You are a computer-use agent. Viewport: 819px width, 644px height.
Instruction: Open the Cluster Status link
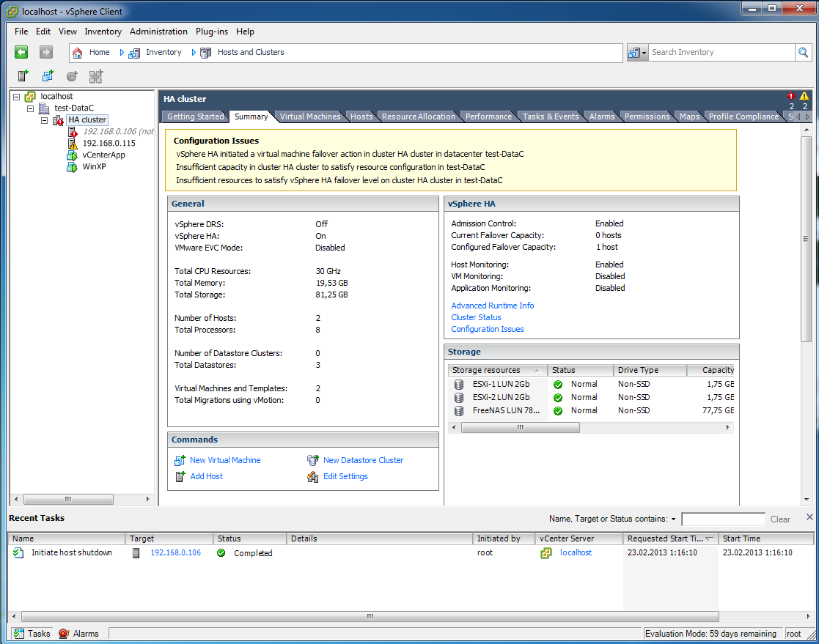(477, 317)
